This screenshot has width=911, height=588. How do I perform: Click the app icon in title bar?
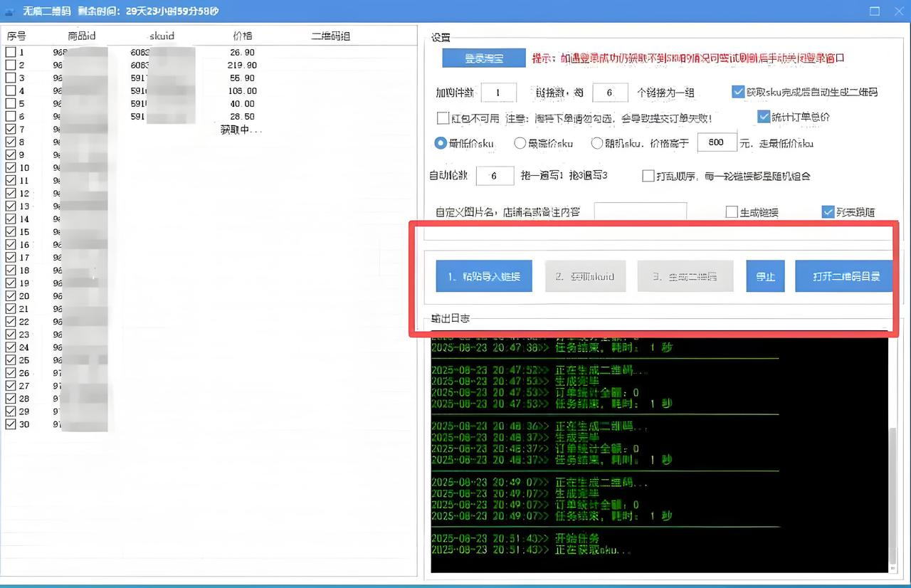[9, 11]
